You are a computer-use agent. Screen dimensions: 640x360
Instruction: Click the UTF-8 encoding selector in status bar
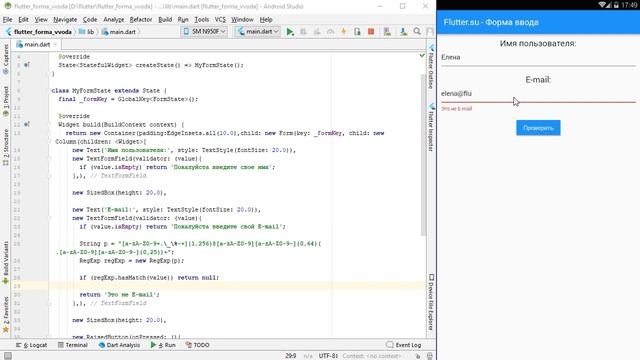coord(329,356)
